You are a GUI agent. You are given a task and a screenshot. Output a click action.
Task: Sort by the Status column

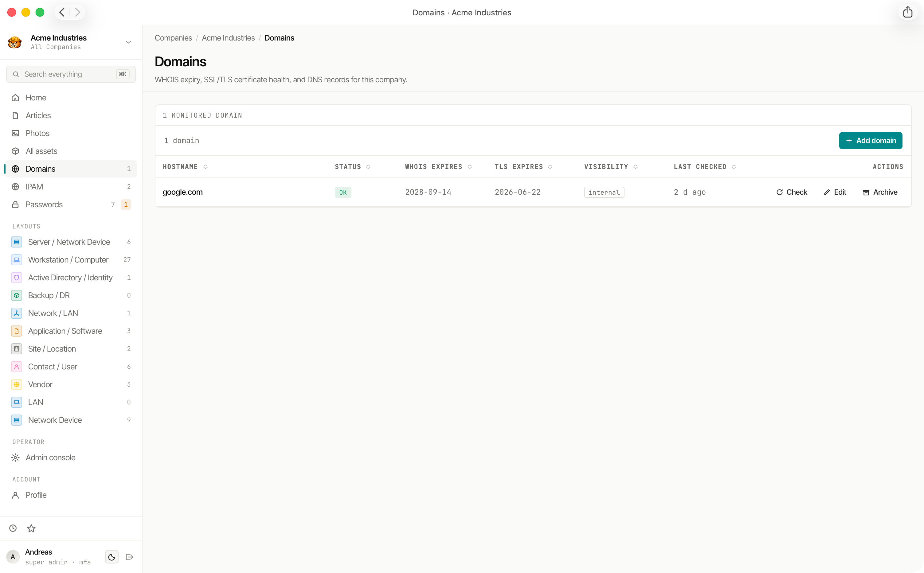tap(352, 167)
